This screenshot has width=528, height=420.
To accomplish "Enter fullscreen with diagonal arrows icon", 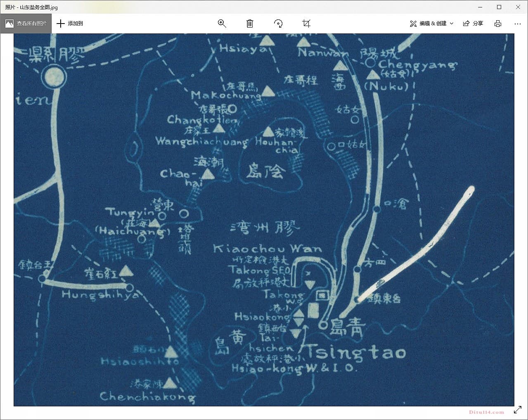I will [x=518, y=410].
